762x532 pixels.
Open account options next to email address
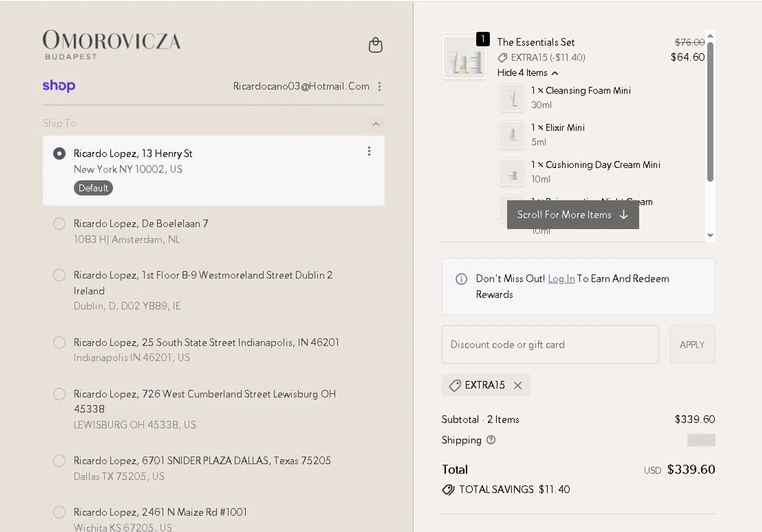pyautogui.click(x=379, y=86)
